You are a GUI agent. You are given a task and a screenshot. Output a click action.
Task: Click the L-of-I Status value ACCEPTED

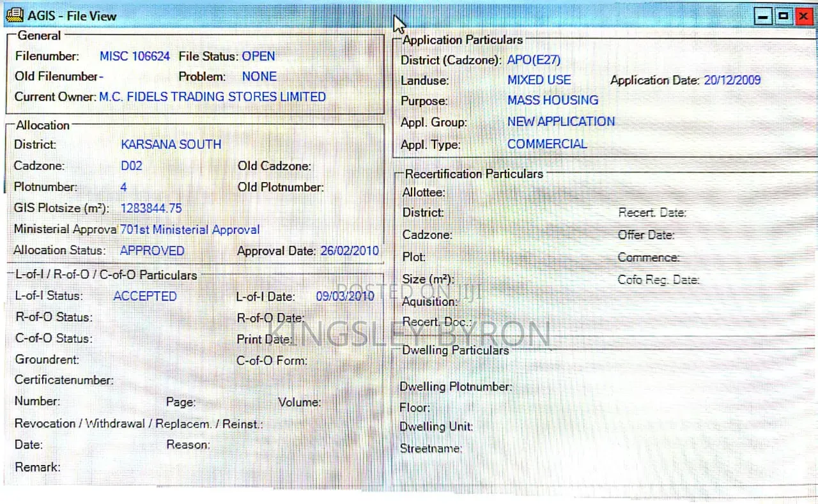(145, 296)
